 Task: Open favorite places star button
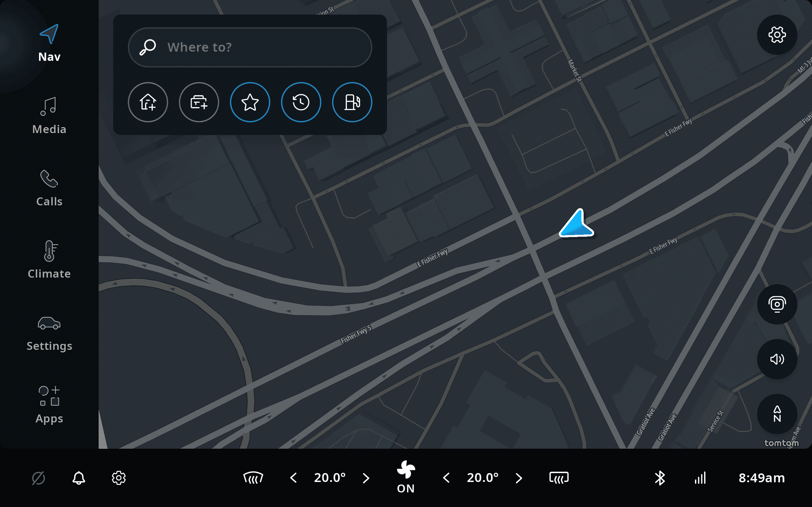point(250,102)
